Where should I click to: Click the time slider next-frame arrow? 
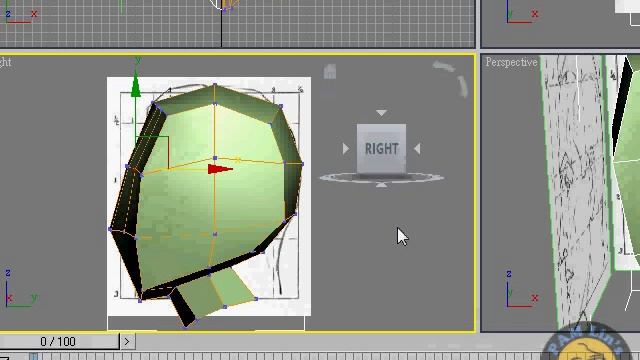click(127, 341)
